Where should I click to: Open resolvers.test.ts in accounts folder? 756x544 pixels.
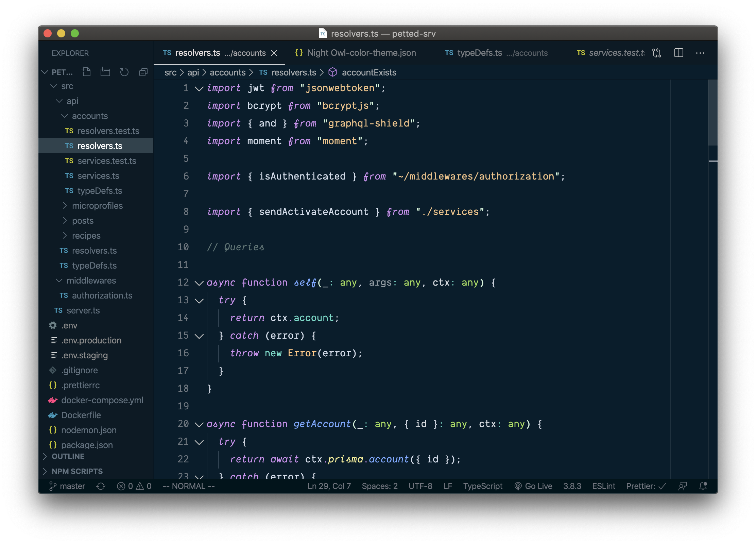point(96,131)
